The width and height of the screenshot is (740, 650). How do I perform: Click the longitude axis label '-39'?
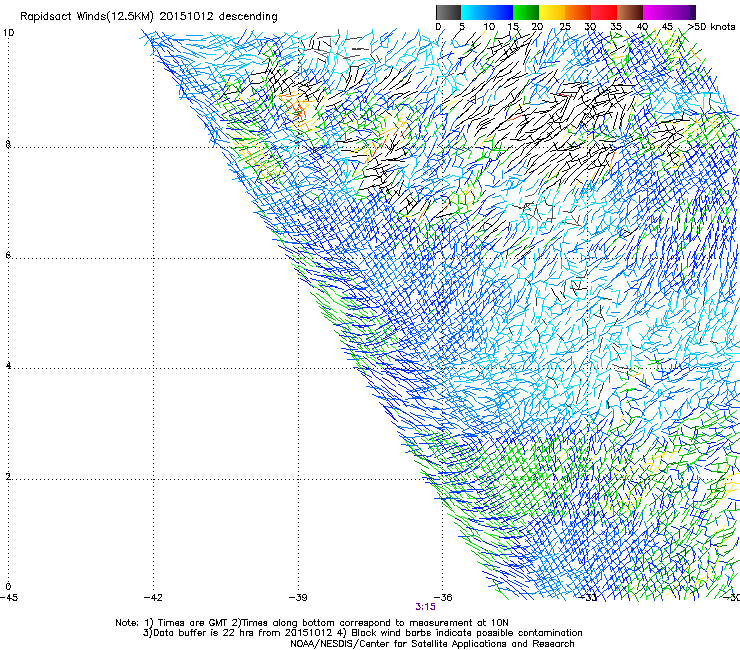[298, 597]
